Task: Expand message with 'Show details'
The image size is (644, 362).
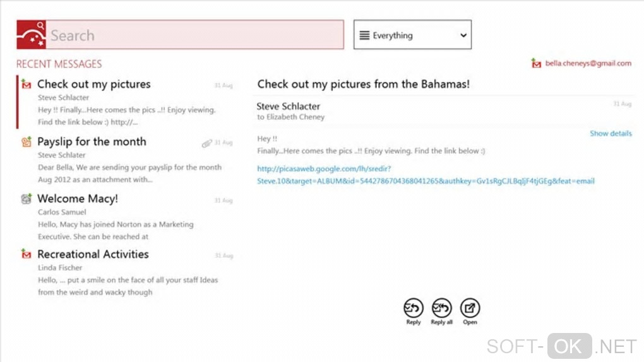Action: [x=611, y=134]
